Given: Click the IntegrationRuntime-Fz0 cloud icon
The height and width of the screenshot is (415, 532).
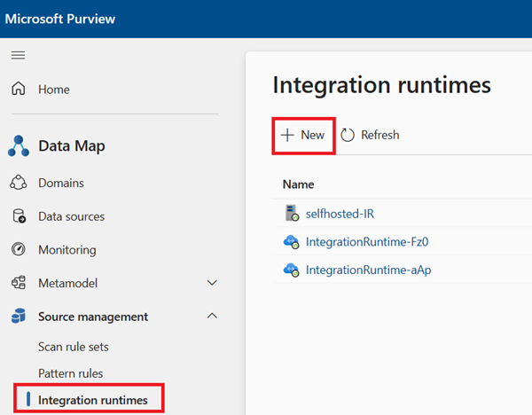Looking at the screenshot, I should click(292, 241).
